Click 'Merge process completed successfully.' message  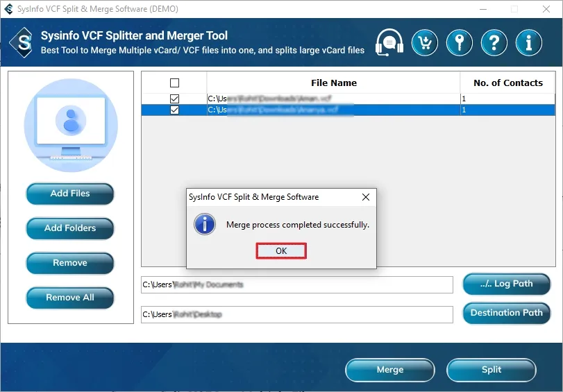(298, 225)
